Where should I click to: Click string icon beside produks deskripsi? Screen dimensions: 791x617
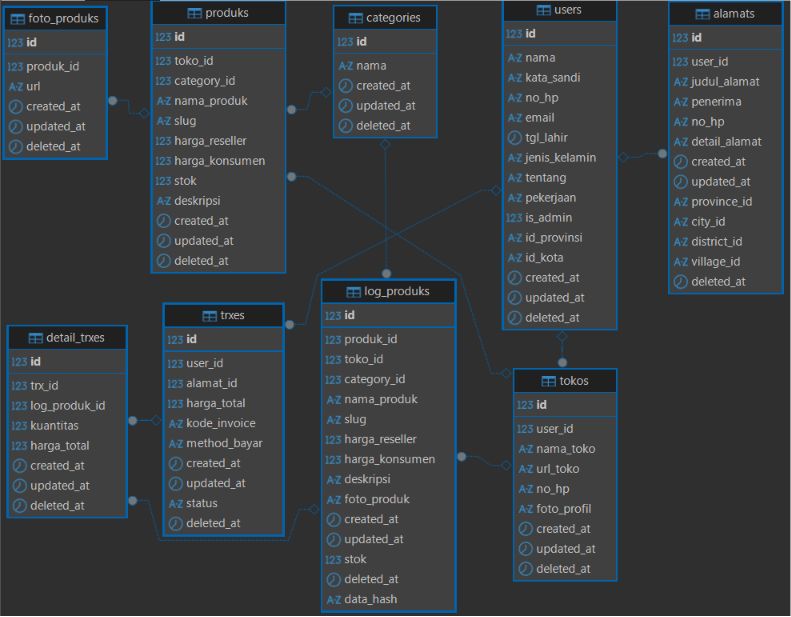(x=163, y=201)
